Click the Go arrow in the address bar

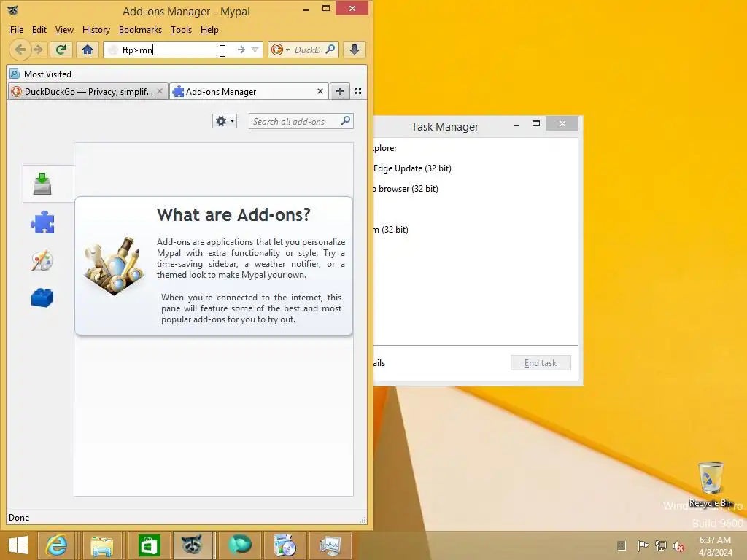(241, 50)
